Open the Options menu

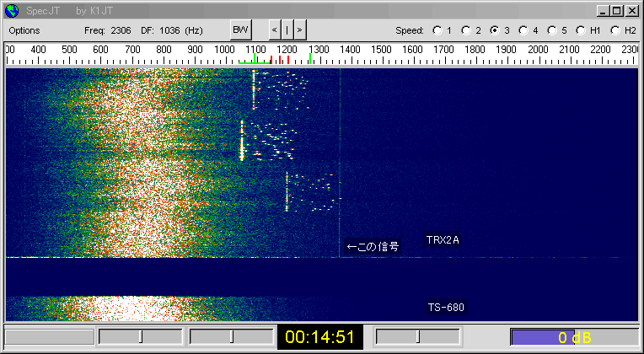click(24, 30)
